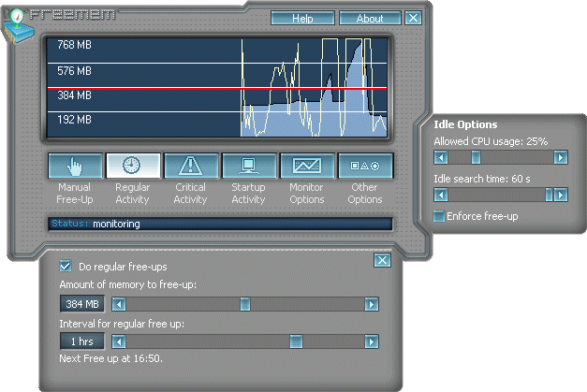This screenshot has width=587, height=392.
Task: Open the Startup Activity computer icon
Action: pyautogui.click(x=249, y=166)
